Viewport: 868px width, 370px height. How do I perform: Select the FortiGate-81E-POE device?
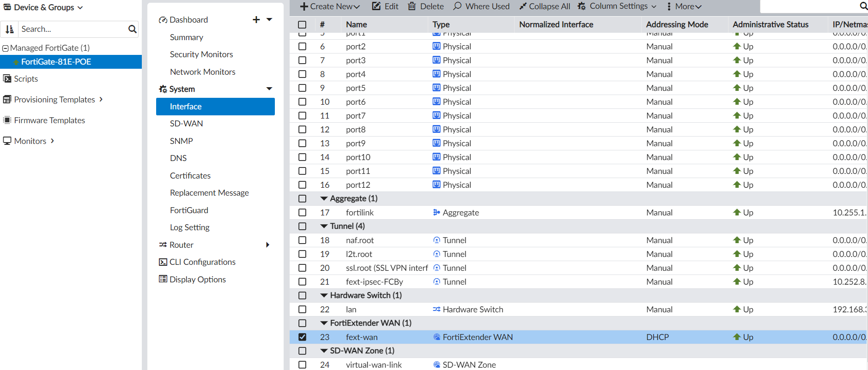coord(56,62)
